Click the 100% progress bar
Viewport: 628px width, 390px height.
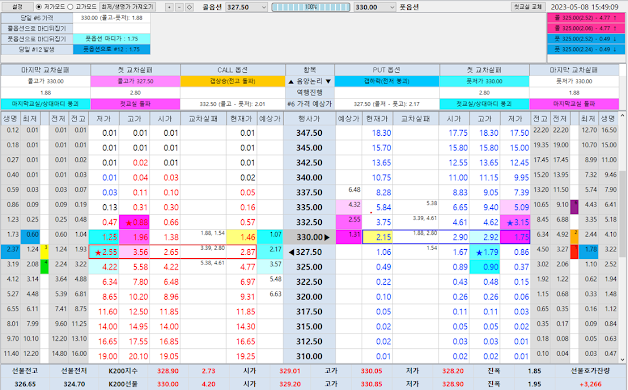point(310,7)
